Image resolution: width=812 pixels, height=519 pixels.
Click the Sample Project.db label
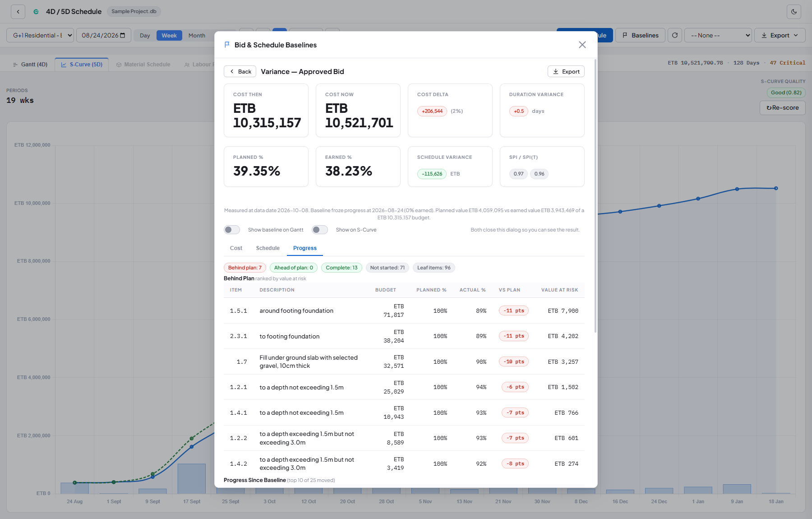tap(134, 11)
